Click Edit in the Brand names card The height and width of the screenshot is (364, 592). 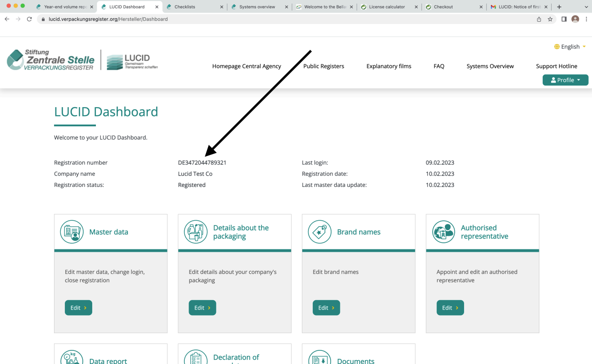click(x=326, y=308)
